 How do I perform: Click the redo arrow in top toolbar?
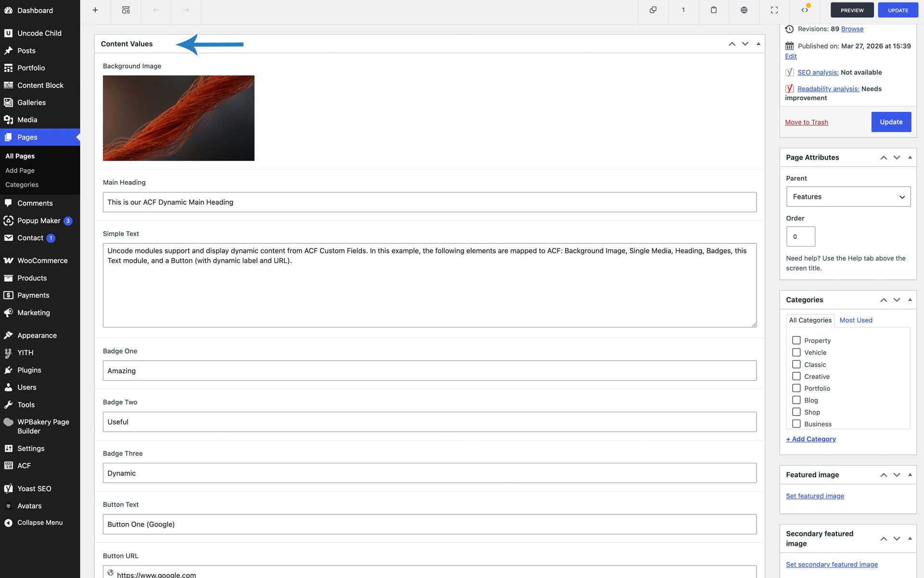(x=186, y=10)
